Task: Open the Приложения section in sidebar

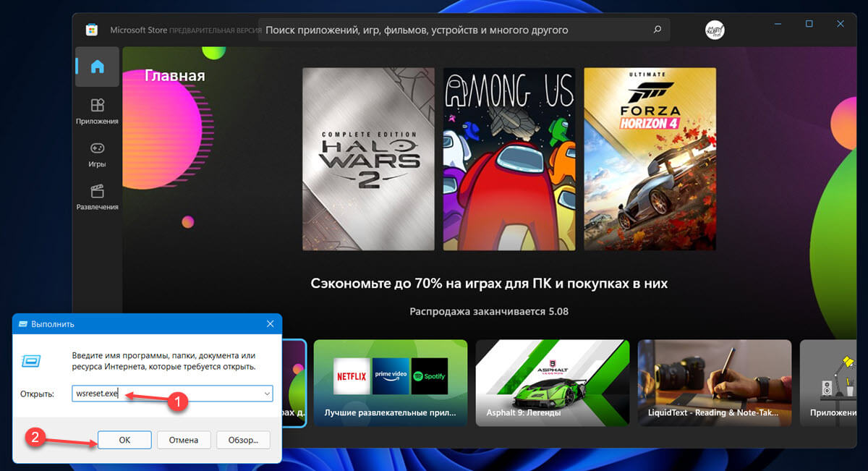Action: tap(97, 112)
